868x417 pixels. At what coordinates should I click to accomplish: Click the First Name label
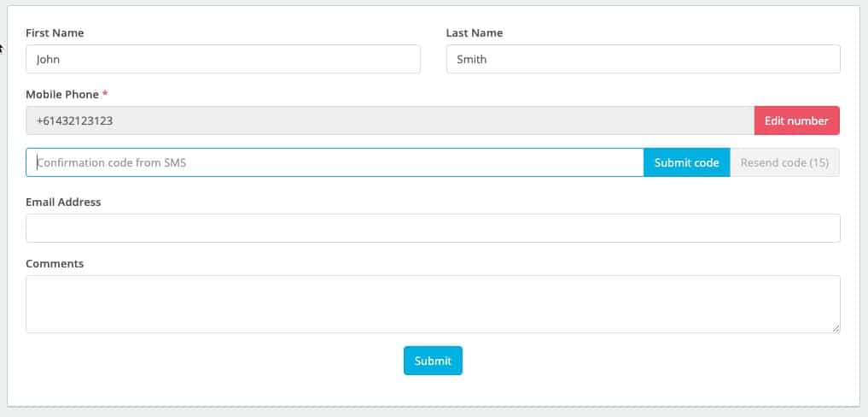pyautogui.click(x=55, y=32)
